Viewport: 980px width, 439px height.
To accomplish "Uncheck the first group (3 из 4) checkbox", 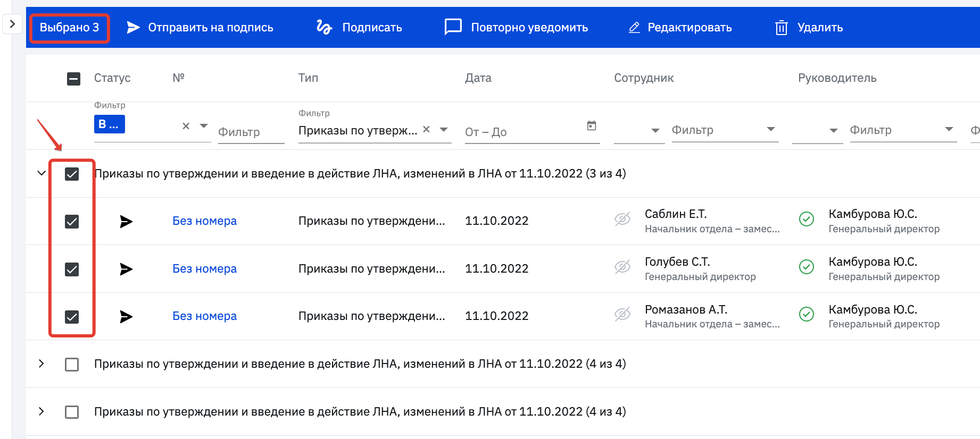I will pyautogui.click(x=72, y=174).
